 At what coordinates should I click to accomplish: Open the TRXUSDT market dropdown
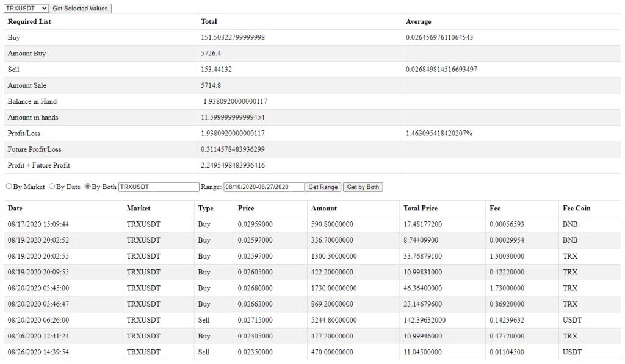[26, 9]
